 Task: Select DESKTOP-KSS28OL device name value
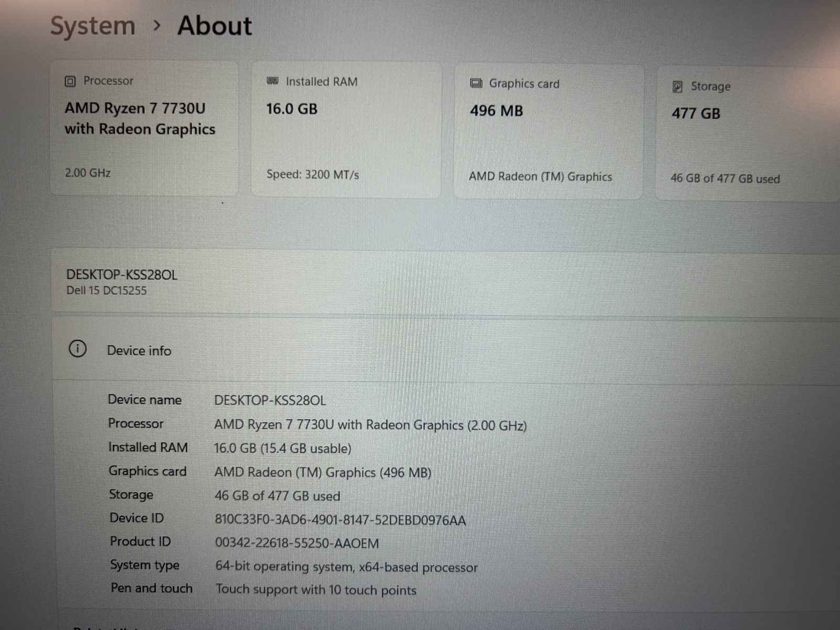(x=270, y=401)
